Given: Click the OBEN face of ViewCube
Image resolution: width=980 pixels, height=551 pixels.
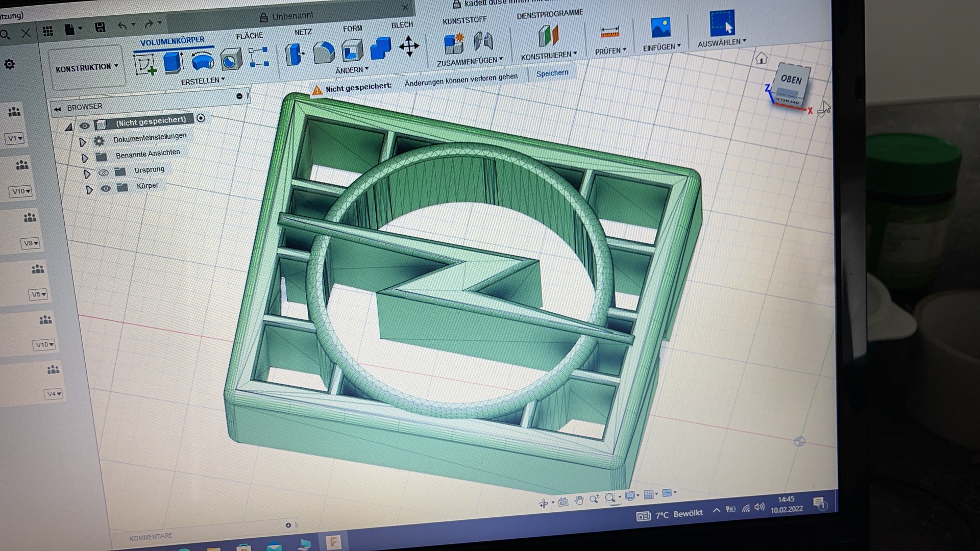Looking at the screenshot, I should click(791, 80).
